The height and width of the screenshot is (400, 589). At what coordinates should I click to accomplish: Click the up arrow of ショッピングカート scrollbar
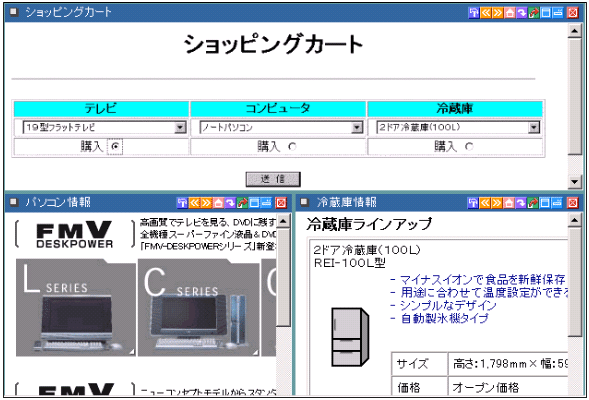575,31
